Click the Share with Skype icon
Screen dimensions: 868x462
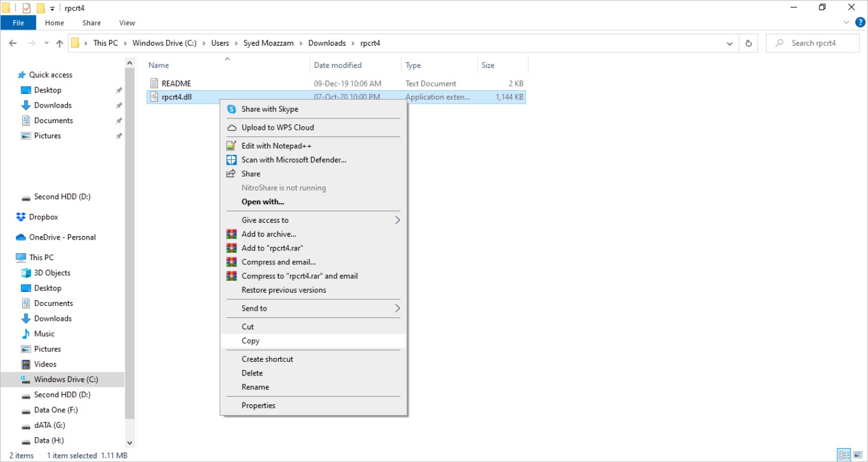pos(231,109)
